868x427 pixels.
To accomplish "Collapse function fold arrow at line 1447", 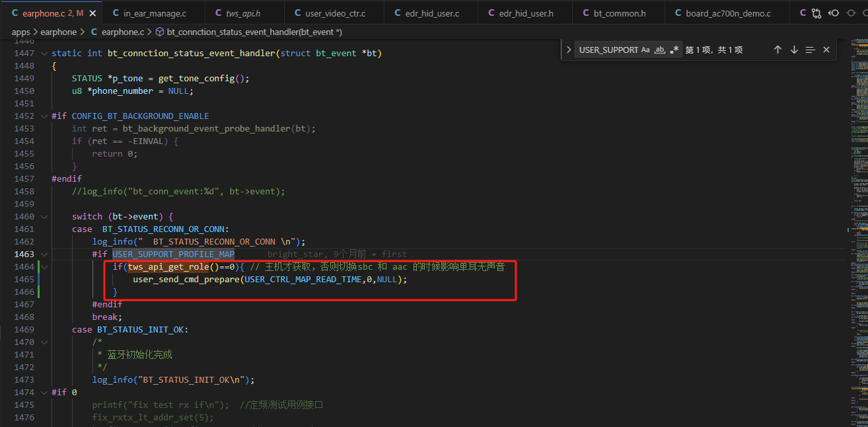I will click(44, 54).
